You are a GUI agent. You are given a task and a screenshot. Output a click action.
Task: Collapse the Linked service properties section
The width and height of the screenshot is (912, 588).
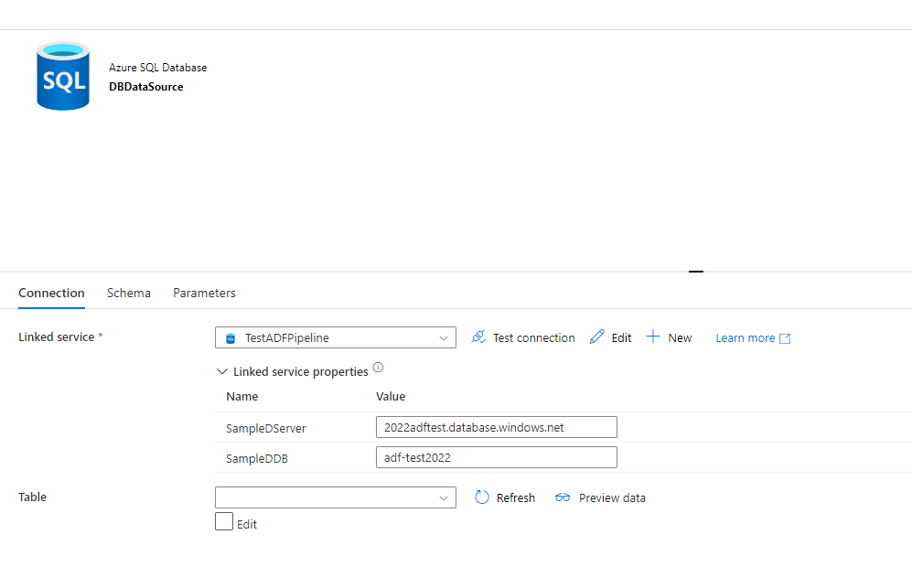(222, 372)
